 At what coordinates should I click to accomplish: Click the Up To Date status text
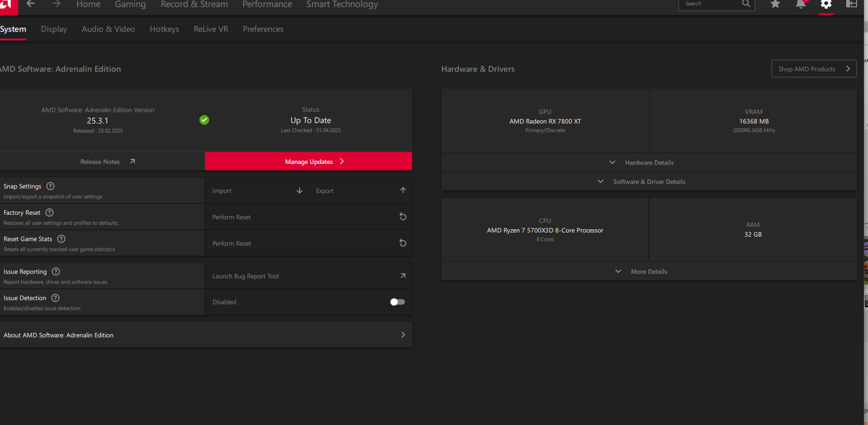click(x=311, y=120)
